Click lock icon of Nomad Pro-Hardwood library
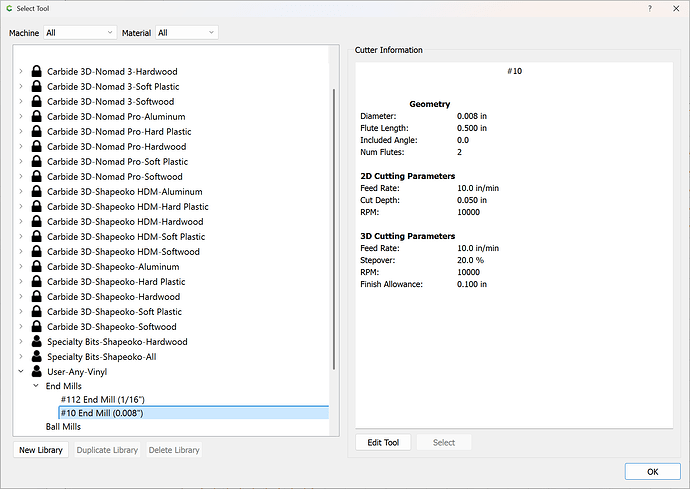The width and height of the screenshot is (690, 489). point(37,146)
